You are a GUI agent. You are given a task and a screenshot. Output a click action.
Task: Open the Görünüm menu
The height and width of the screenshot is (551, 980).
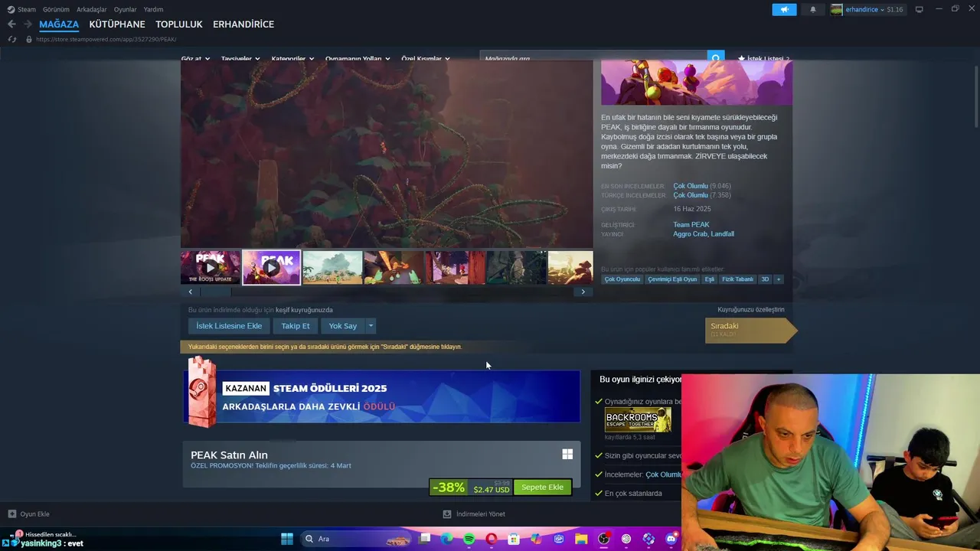[56, 9]
